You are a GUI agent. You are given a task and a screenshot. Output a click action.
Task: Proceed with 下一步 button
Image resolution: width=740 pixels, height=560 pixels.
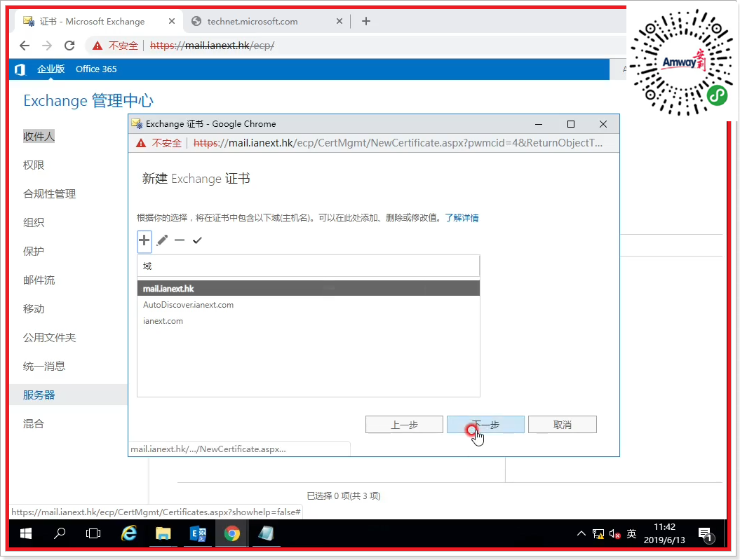[485, 424]
